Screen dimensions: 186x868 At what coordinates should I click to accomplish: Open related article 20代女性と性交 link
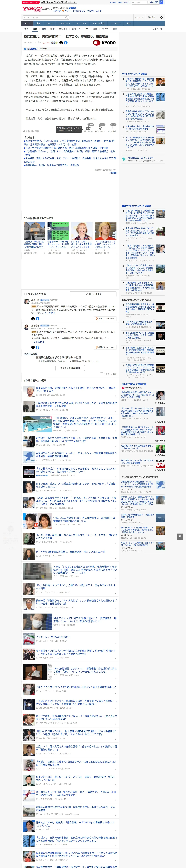pyautogui.click(x=69, y=143)
